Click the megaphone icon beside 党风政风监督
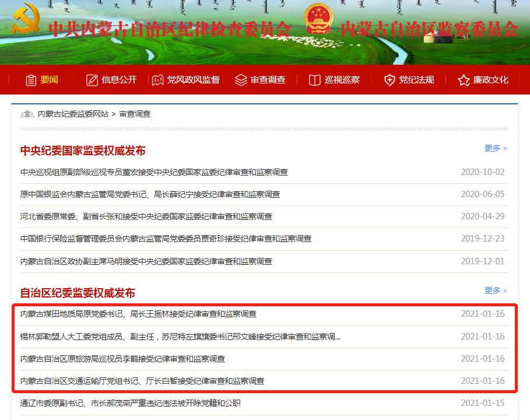 [156, 80]
